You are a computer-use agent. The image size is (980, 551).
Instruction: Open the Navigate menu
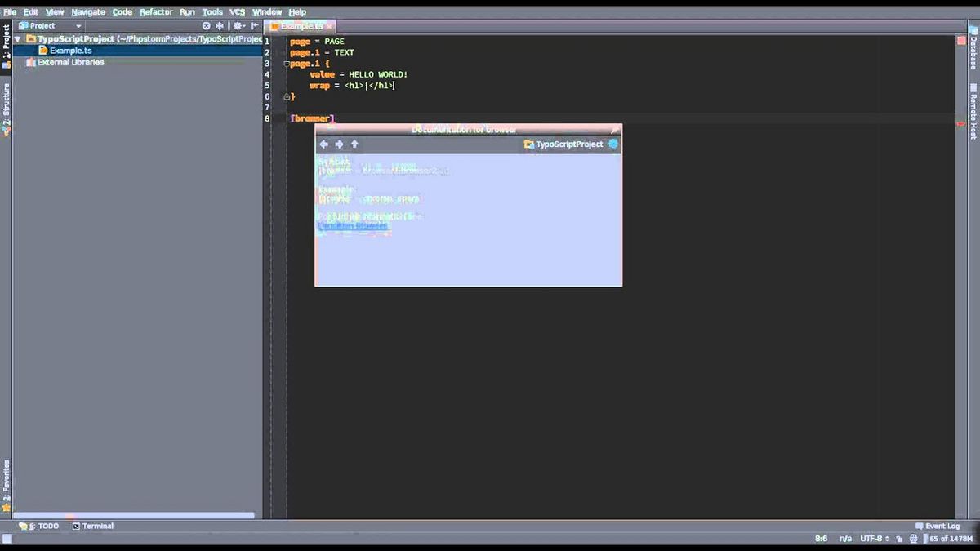click(x=87, y=11)
